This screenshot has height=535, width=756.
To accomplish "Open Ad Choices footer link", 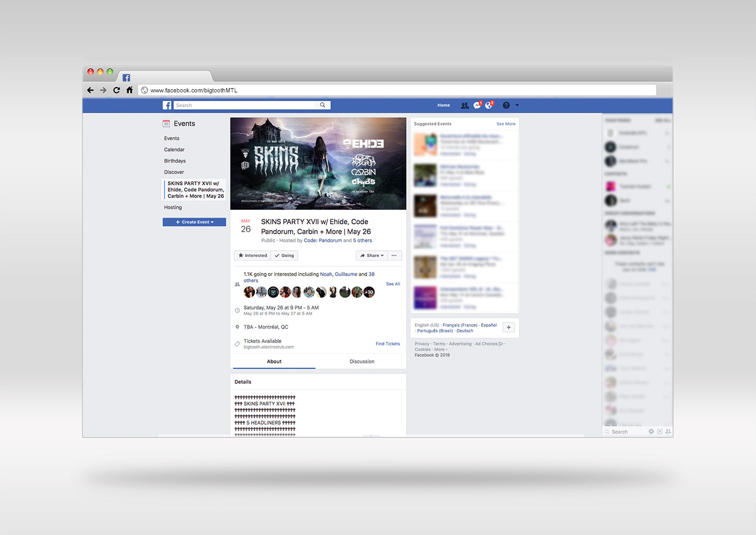I will 489,344.
